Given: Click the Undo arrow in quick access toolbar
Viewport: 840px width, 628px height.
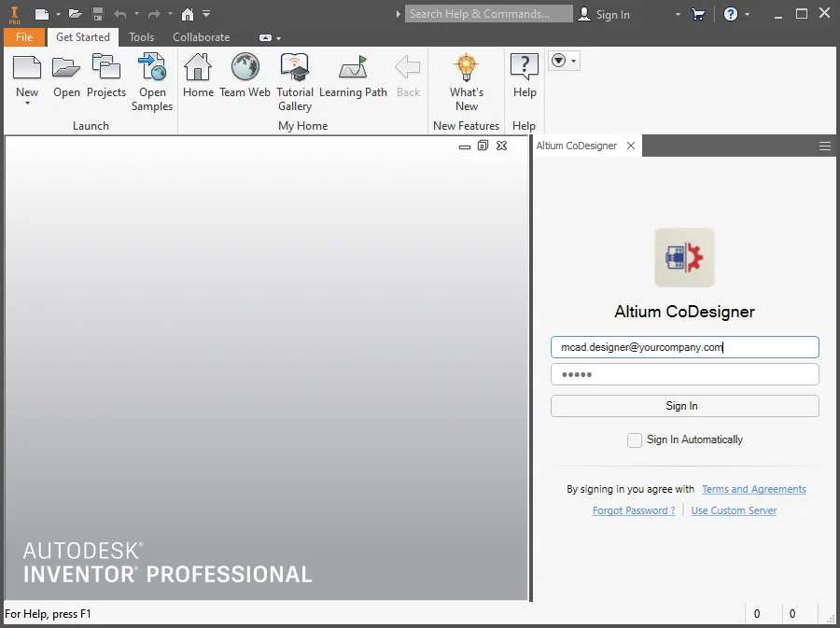Looking at the screenshot, I should coord(120,14).
